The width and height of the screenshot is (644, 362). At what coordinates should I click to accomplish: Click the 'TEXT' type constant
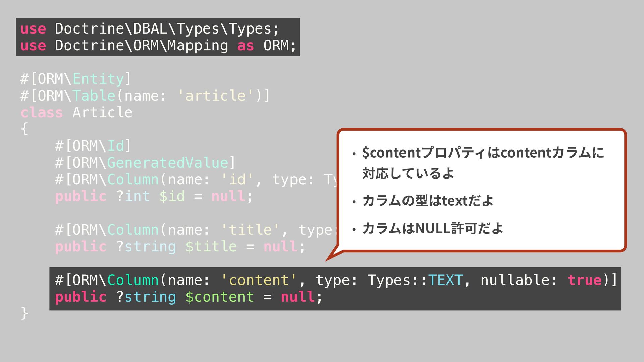click(445, 280)
